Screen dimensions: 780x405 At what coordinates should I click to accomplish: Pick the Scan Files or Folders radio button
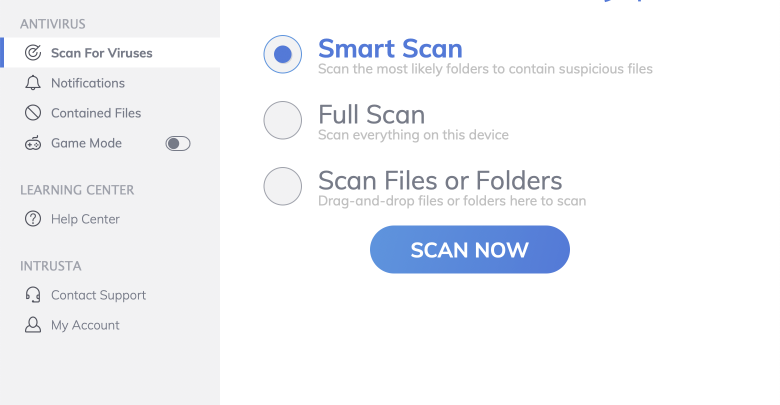click(282, 186)
